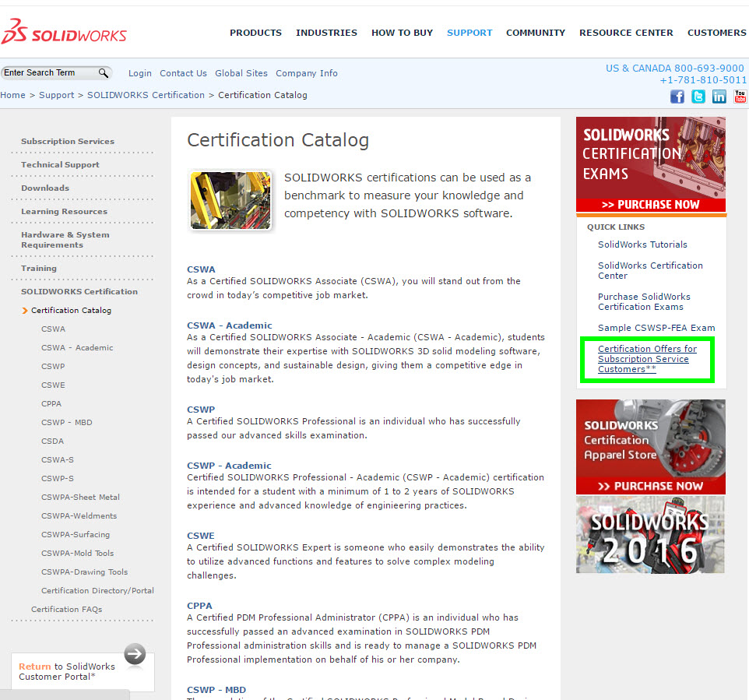Select CSWPA-Weldments in sidebar
Image resolution: width=749 pixels, height=700 pixels.
[x=79, y=516]
